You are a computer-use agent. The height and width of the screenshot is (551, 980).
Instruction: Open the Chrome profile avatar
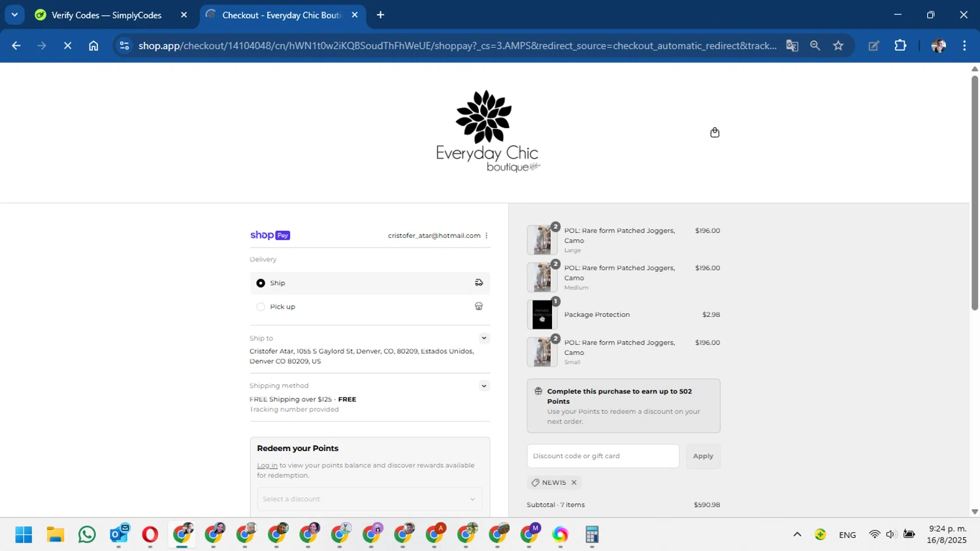[939, 46]
